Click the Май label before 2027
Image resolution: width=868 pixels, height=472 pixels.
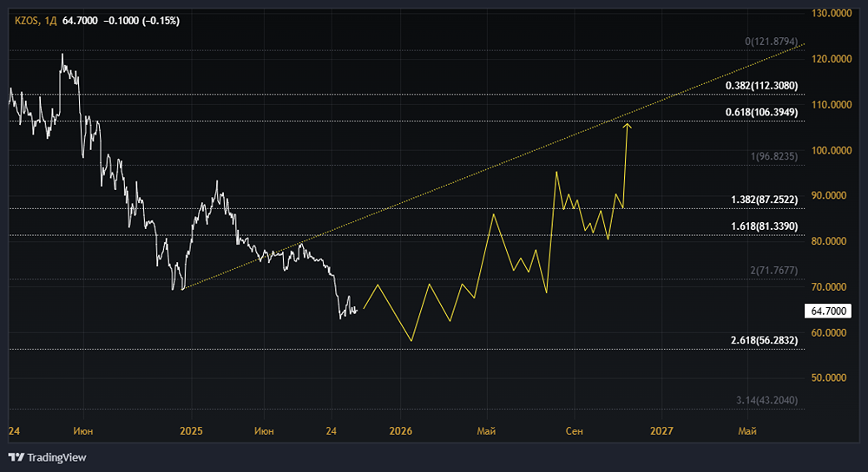(486, 431)
